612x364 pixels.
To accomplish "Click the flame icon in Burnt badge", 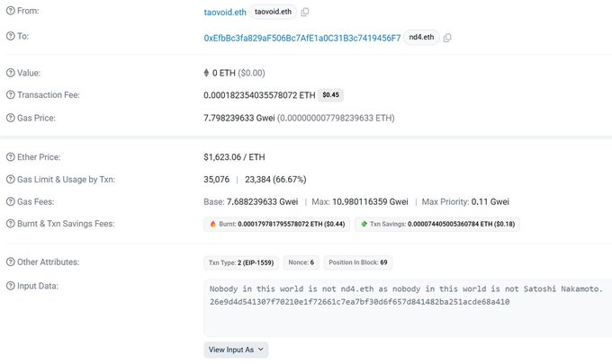I will 212,224.
